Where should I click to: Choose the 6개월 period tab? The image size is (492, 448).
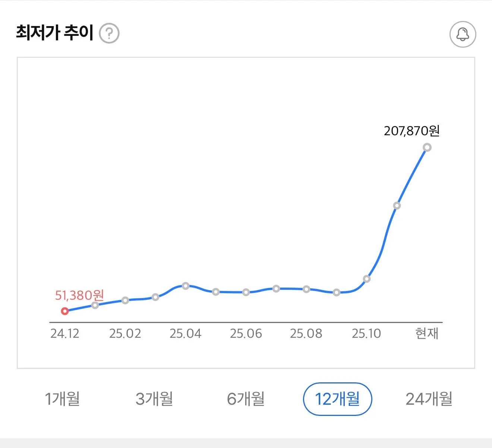coord(246,399)
